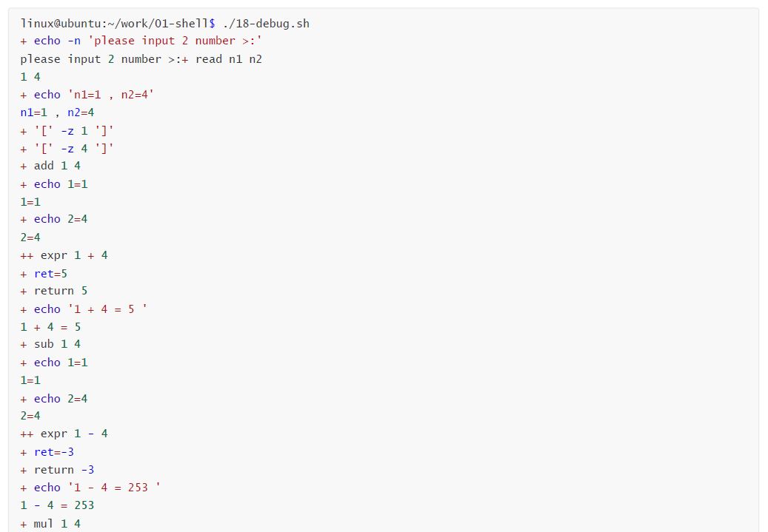Click the '+ ret=-3' line
Screen dimensions: 768x532
click(x=47, y=452)
